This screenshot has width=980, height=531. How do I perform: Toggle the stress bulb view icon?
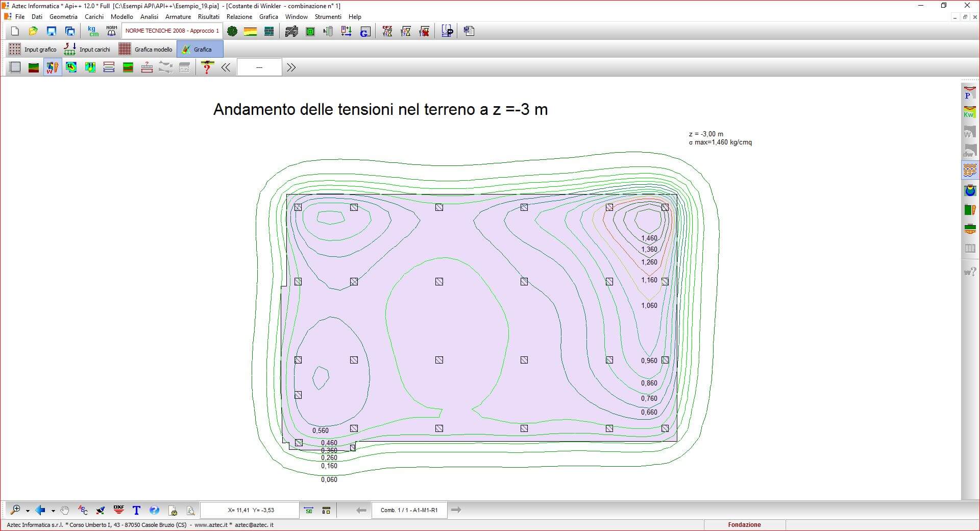(969, 190)
